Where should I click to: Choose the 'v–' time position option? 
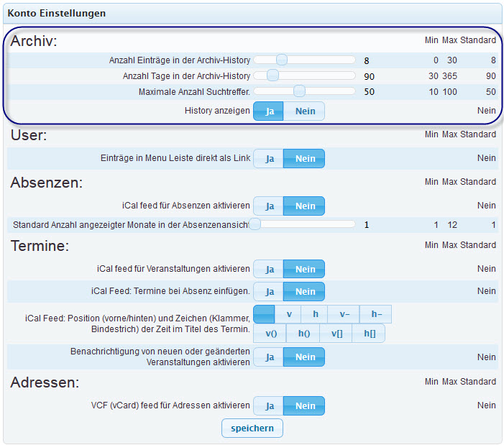pyautogui.click(x=344, y=314)
